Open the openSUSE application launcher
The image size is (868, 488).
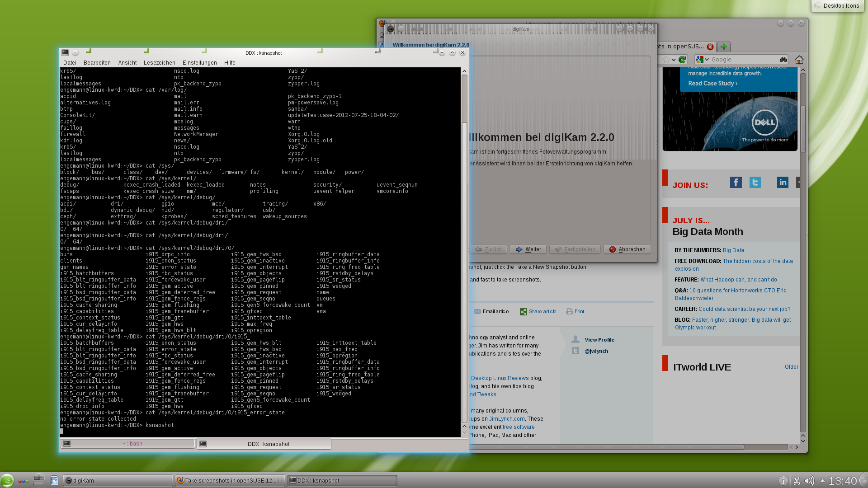tap(7, 480)
